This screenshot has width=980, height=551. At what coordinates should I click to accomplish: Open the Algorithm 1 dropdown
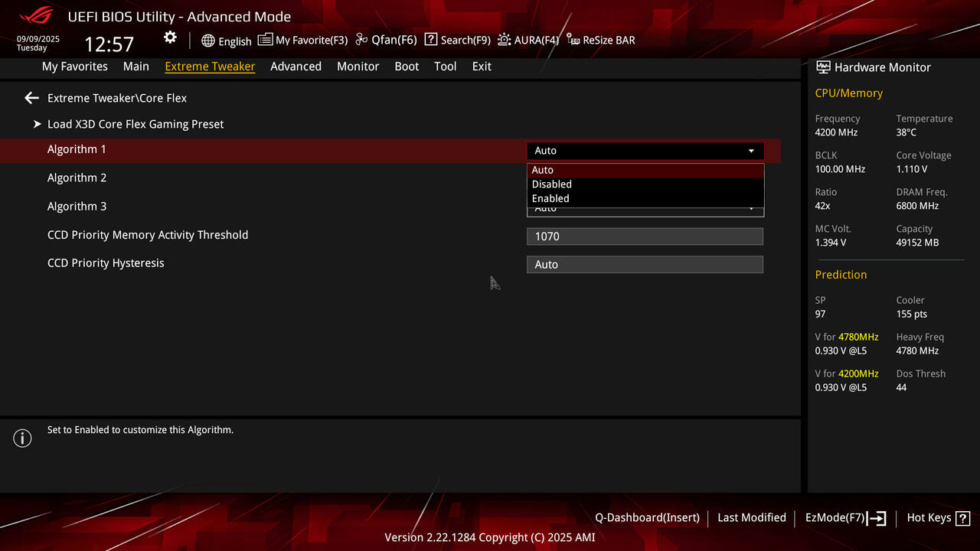(x=645, y=151)
